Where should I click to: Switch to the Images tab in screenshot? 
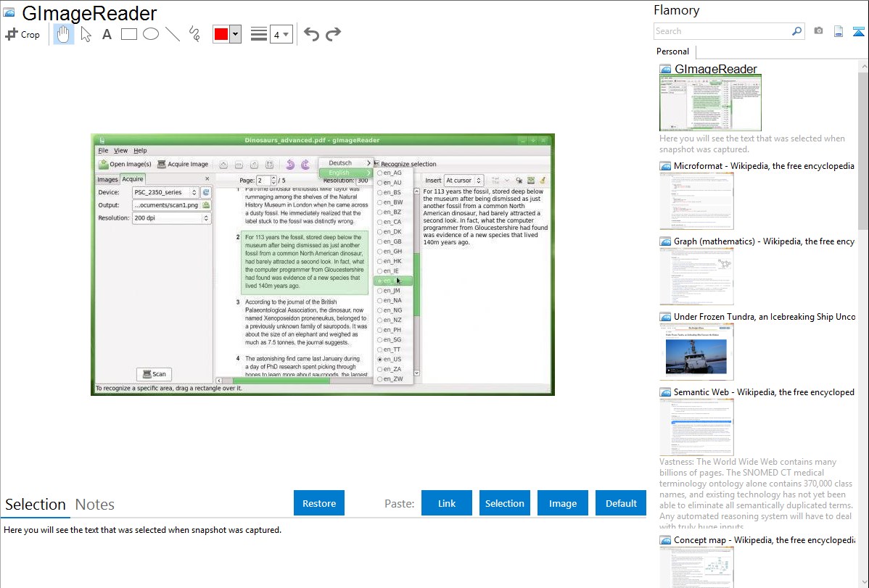107,180
